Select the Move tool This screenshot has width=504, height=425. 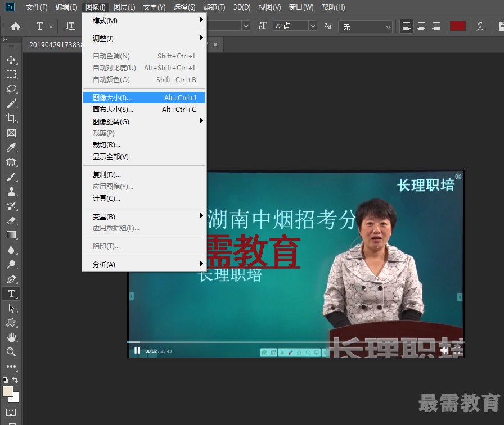pos(11,60)
